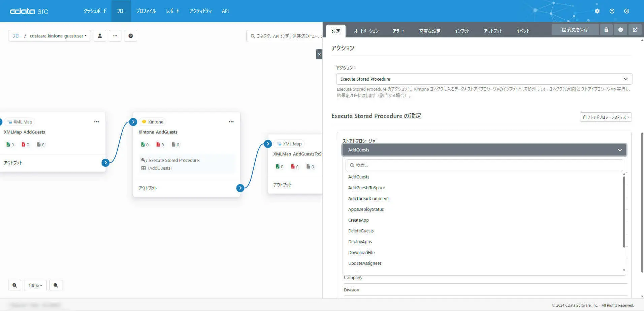Image resolution: width=644 pixels, height=311 pixels.
Task: Select DeployApps from the procedure list
Action: click(360, 242)
